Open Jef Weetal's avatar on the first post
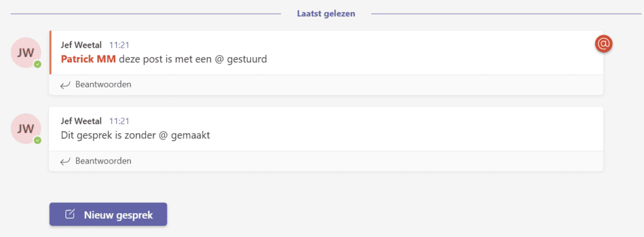Screen dimensions: 644x237 point(26,53)
